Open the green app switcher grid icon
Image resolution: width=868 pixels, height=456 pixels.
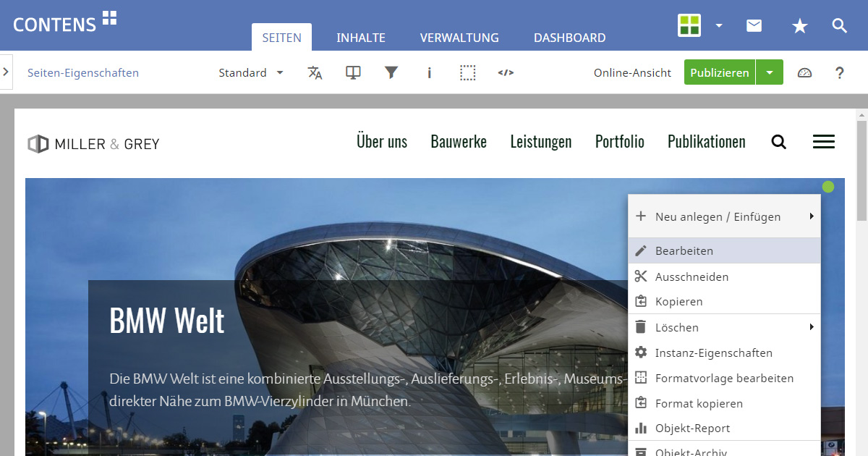click(689, 25)
